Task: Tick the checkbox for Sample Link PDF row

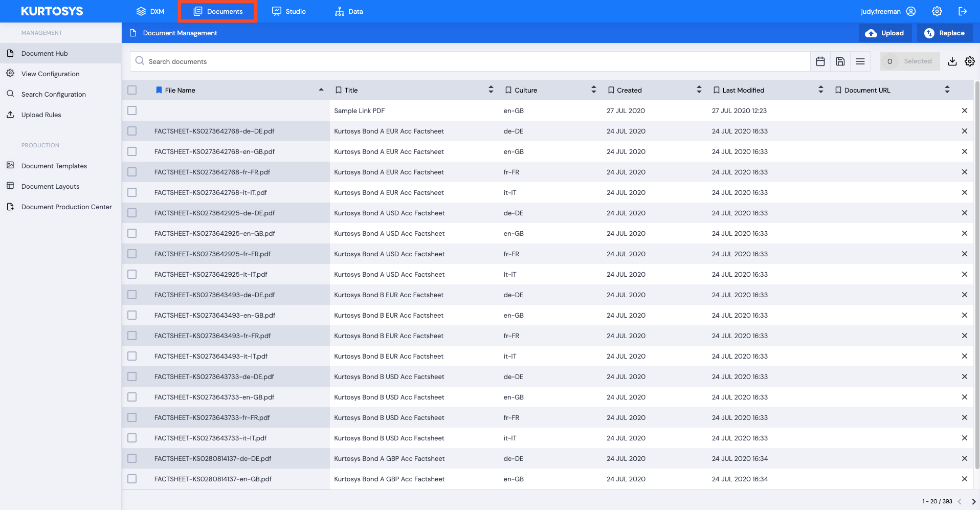Action: coord(132,110)
